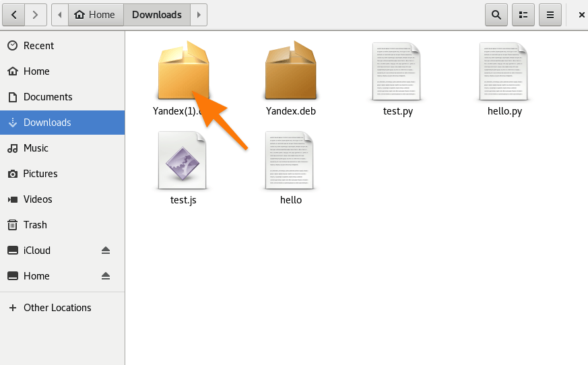Go back using the left arrow
The image size is (588, 365).
coord(15,14)
